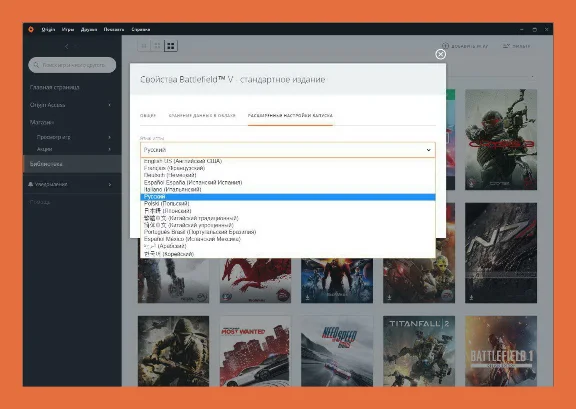The width and height of the screenshot is (576, 409).
Task: Open Библиотека in sidebar
Action: 72,164
